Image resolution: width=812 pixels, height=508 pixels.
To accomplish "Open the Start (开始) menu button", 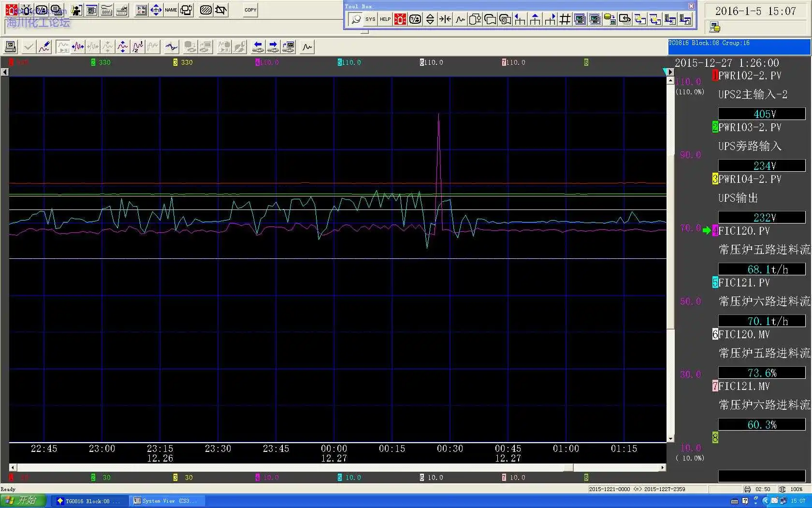I will point(22,501).
